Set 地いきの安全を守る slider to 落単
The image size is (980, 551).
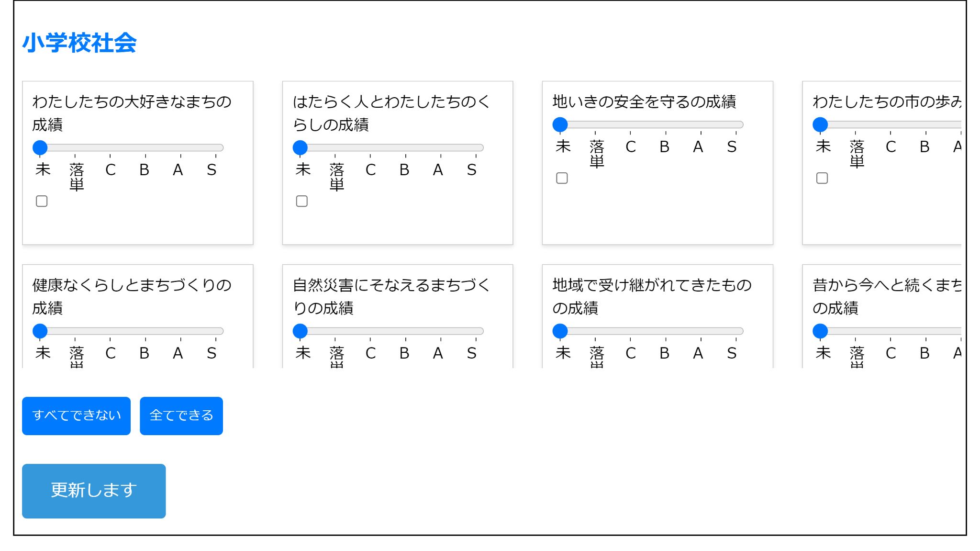tap(595, 124)
